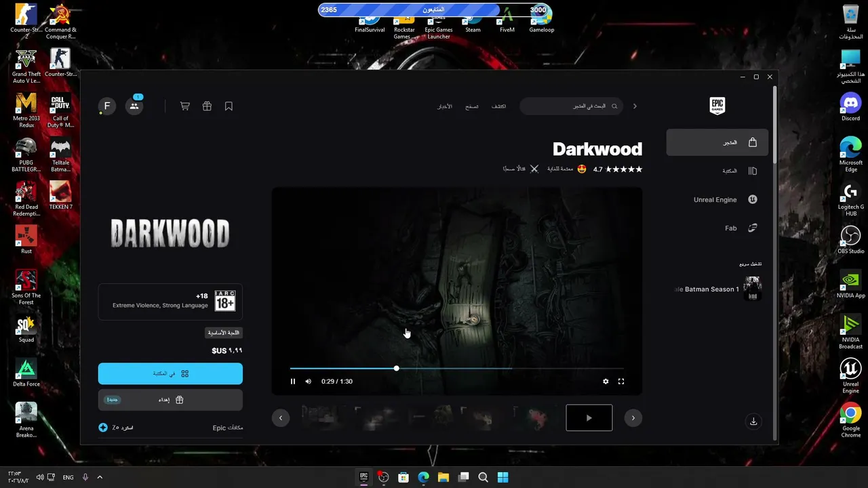The height and width of the screenshot is (488, 868).
Task: Open the Store tab in sidebar
Action: [x=717, y=142]
